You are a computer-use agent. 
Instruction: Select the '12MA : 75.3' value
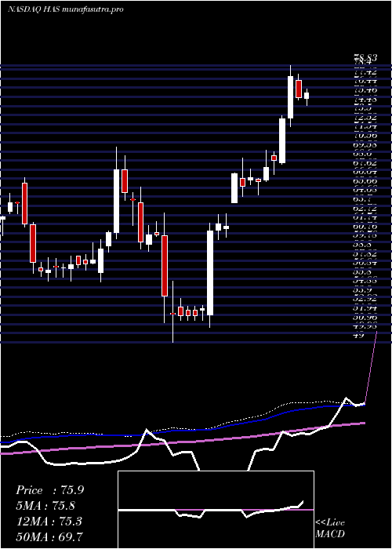click(49, 521)
